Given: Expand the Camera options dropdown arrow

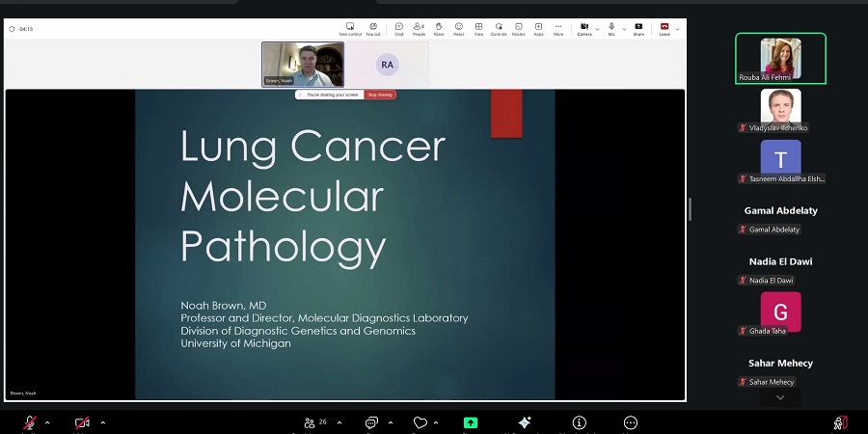Looking at the screenshot, I should pyautogui.click(x=598, y=29).
